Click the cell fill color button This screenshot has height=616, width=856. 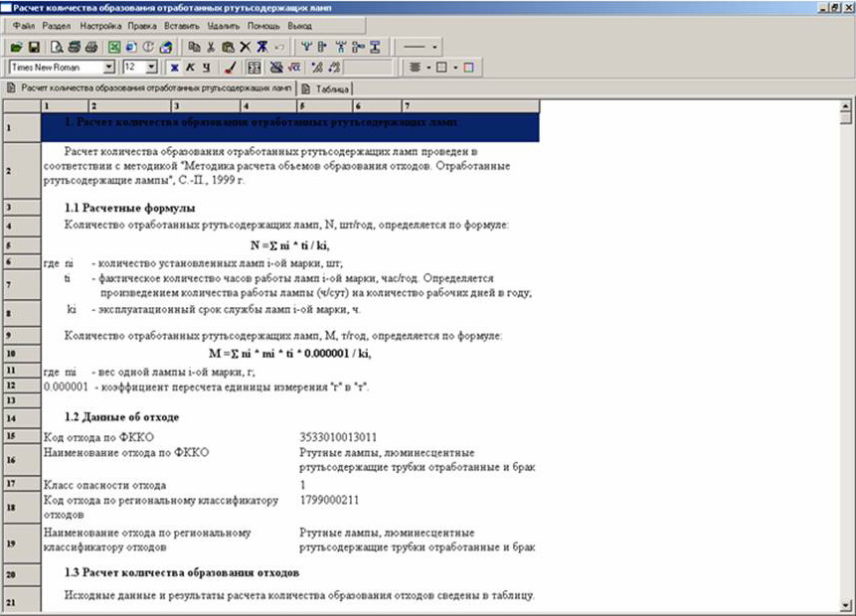coord(468,68)
